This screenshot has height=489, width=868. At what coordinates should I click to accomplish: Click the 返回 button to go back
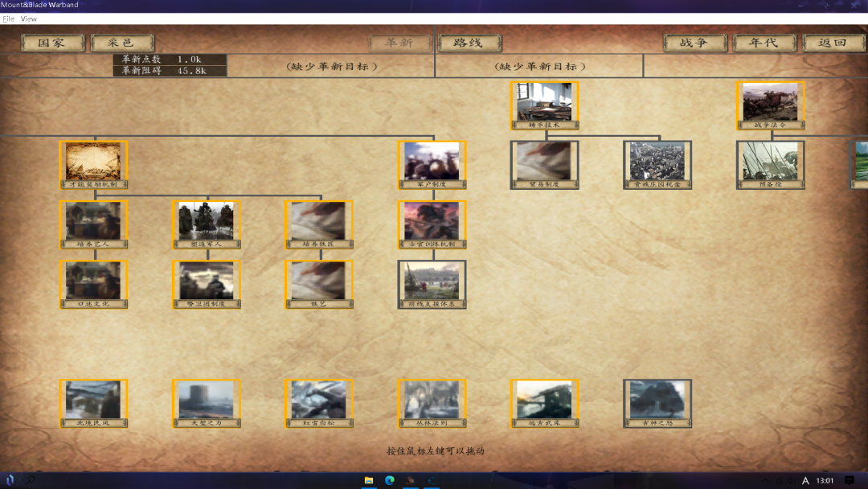(833, 43)
